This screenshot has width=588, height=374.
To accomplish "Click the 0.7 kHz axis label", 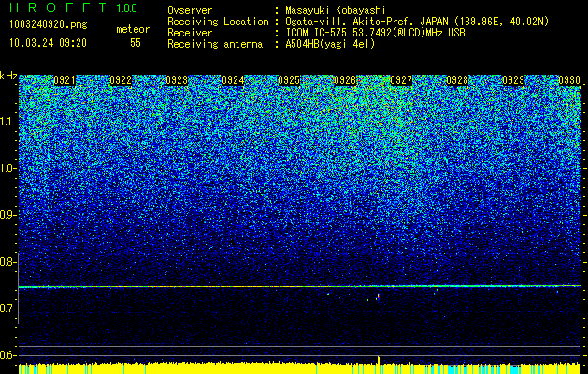I will click(8, 309).
